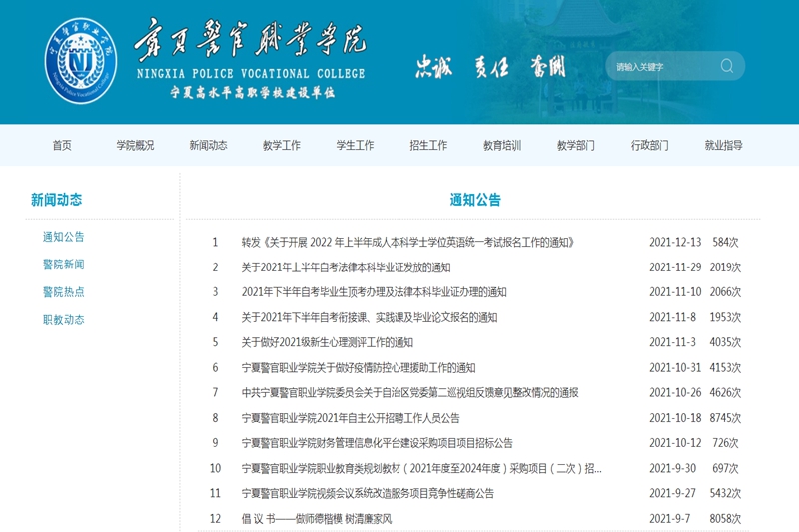Type in the keyword search field
Screen dimensions: 799x532
(659, 67)
